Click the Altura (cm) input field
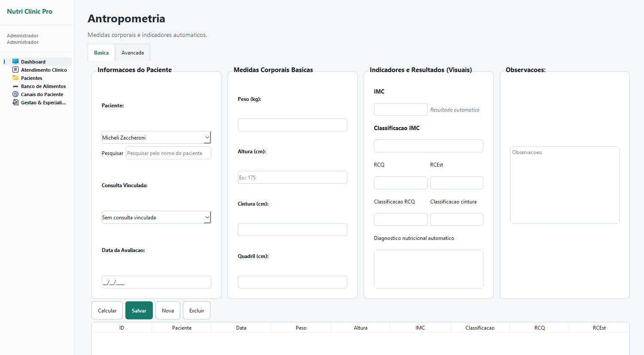644x355 pixels. point(292,177)
